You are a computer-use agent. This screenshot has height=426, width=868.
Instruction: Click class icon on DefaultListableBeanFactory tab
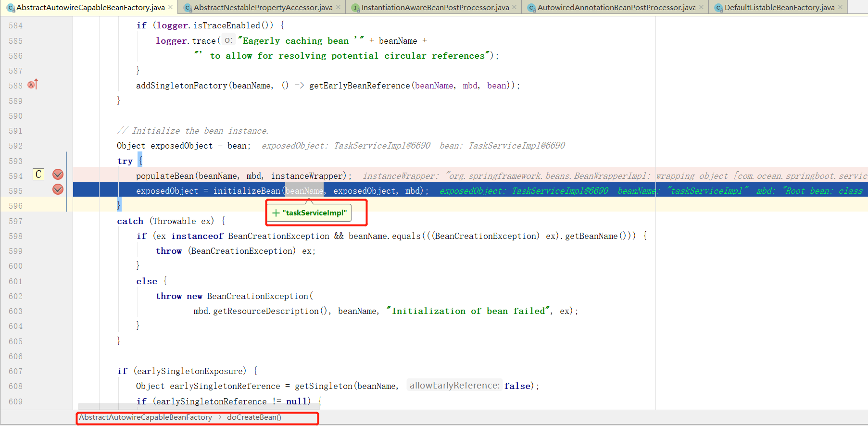719,8
